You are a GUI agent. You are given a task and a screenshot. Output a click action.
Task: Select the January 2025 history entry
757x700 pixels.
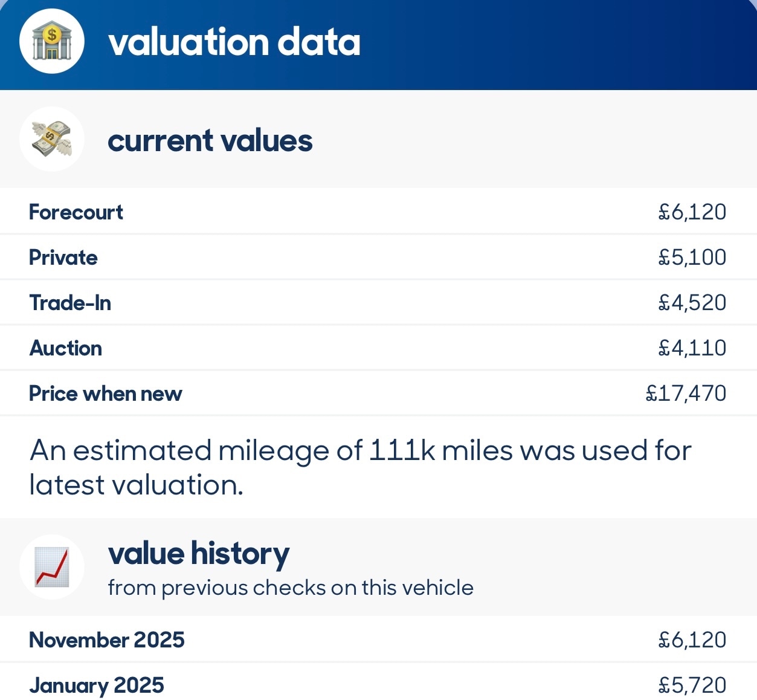97,685
